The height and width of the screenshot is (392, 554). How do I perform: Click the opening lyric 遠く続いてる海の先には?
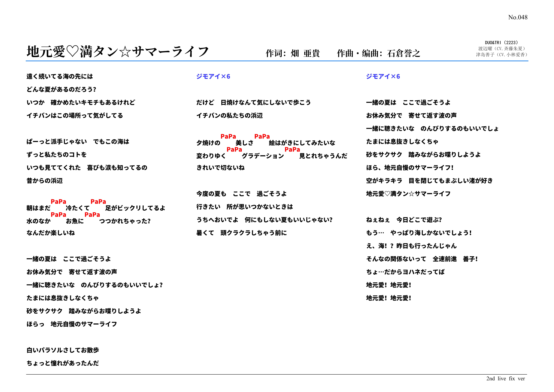(60, 77)
